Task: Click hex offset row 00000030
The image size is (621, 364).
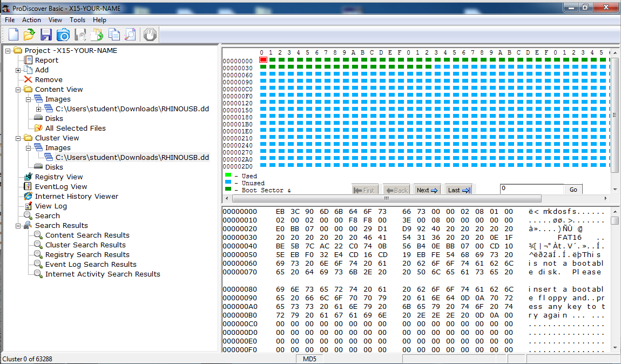Action: point(240,237)
